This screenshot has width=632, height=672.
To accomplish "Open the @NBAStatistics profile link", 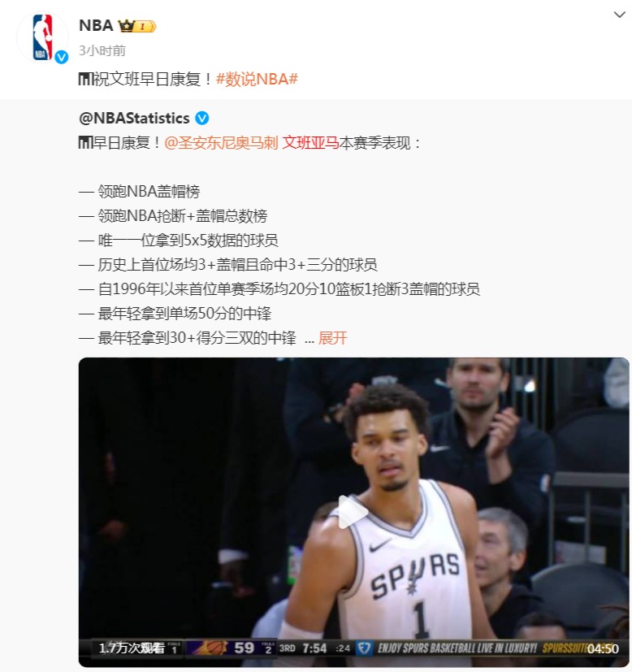I will click(134, 119).
